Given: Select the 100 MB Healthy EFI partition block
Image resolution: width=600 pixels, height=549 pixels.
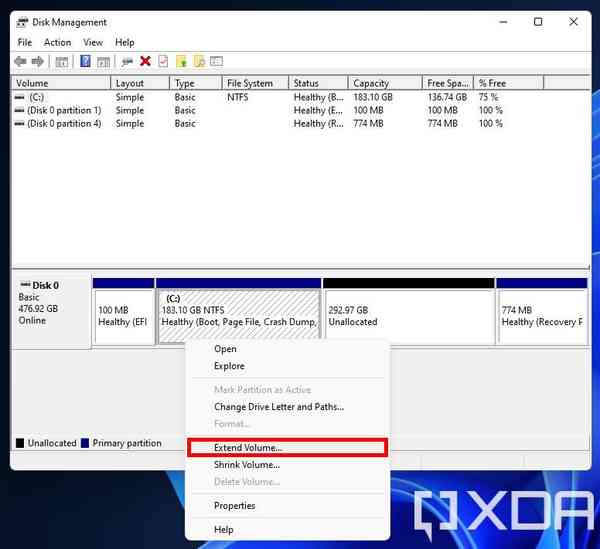Looking at the screenshot, I should coord(124,312).
